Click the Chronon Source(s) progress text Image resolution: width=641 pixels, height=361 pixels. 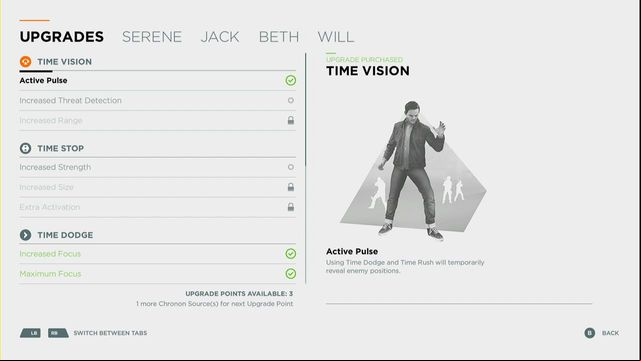(215, 304)
